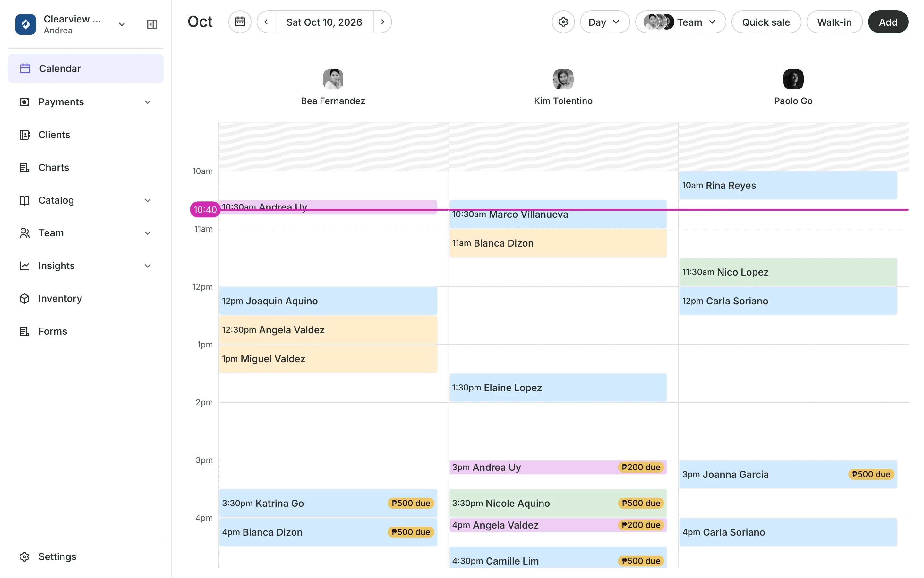Click the 10:40 current time marker
Image resolution: width=924 pixels, height=578 pixels.
[x=205, y=209]
